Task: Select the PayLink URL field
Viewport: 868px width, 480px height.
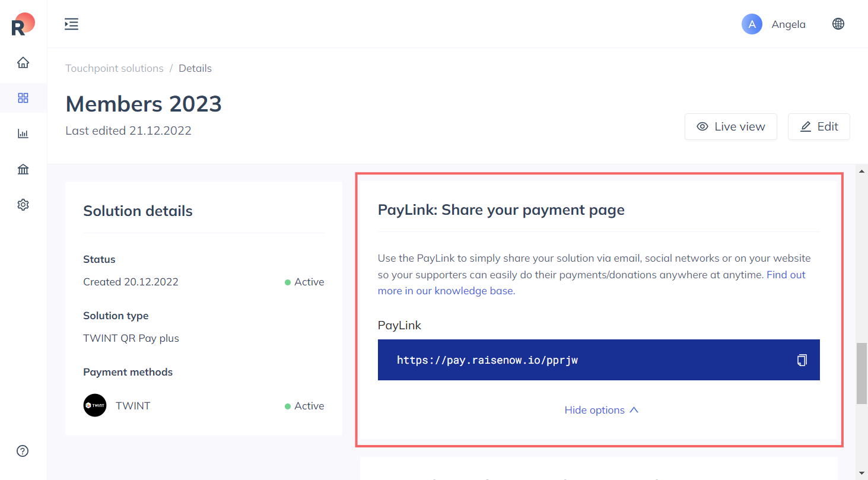Action: pyautogui.click(x=599, y=360)
